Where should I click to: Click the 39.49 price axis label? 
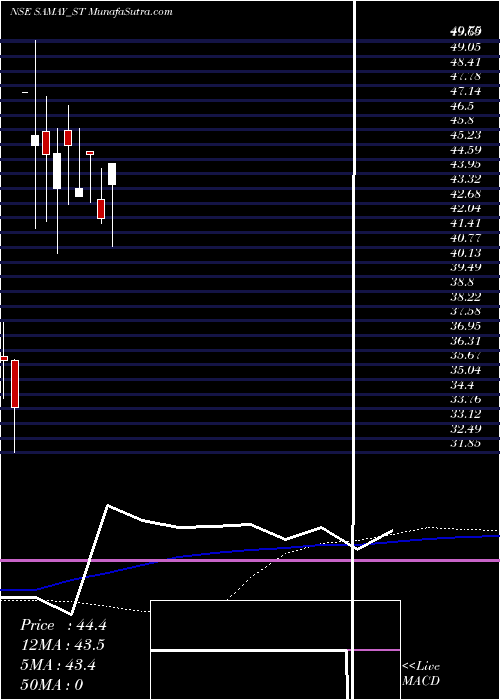[x=466, y=267]
